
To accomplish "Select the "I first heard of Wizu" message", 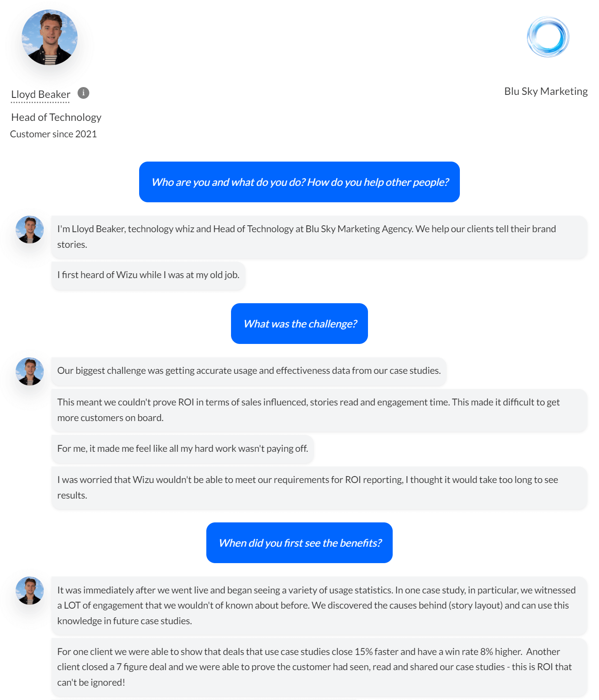I will point(148,275).
